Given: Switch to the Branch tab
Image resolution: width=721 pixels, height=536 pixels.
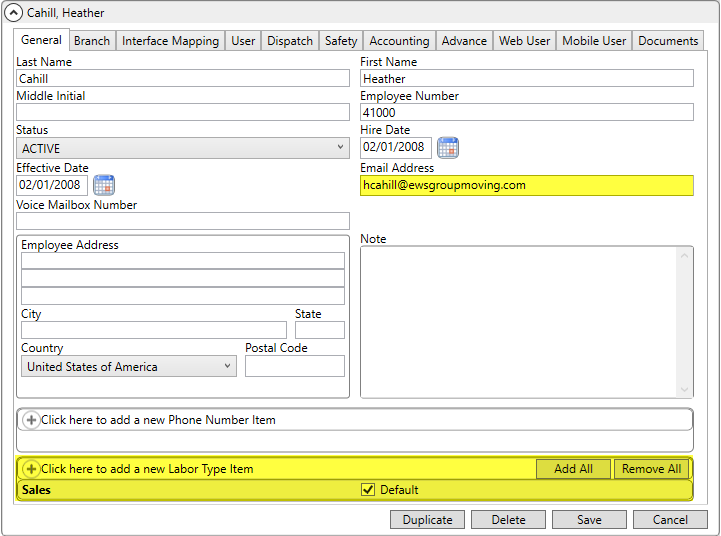Looking at the screenshot, I should (x=92, y=41).
